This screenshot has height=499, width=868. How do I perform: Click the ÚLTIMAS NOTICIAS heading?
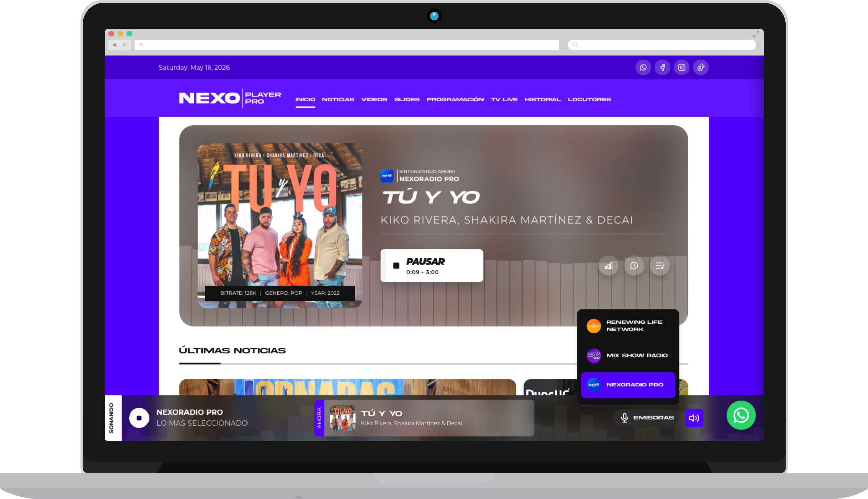tap(232, 351)
